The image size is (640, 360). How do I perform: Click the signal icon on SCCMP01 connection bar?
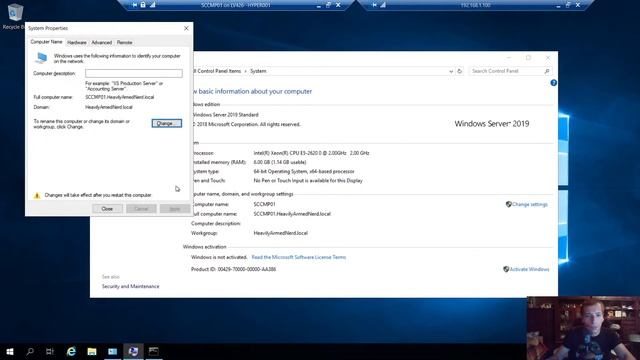pos(152,5)
